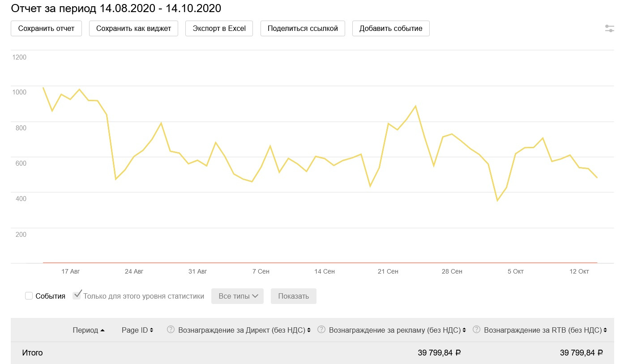620x364 pixels.
Task: Open chart settings sliders icon
Action: (x=609, y=29)
